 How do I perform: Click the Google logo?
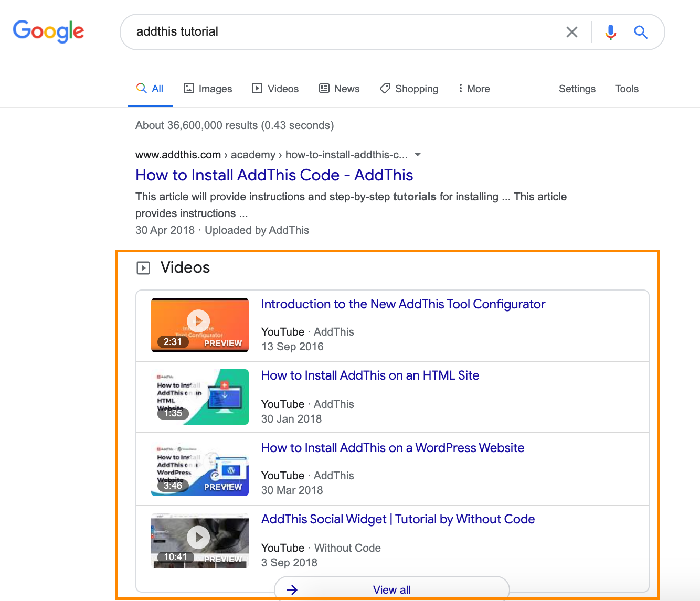point(48,31)
